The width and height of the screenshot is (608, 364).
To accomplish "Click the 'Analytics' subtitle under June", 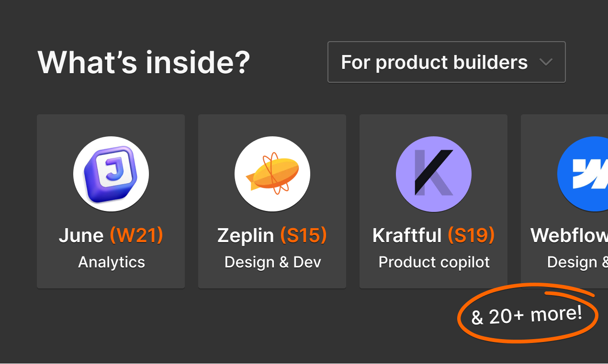I will [112, 262].
